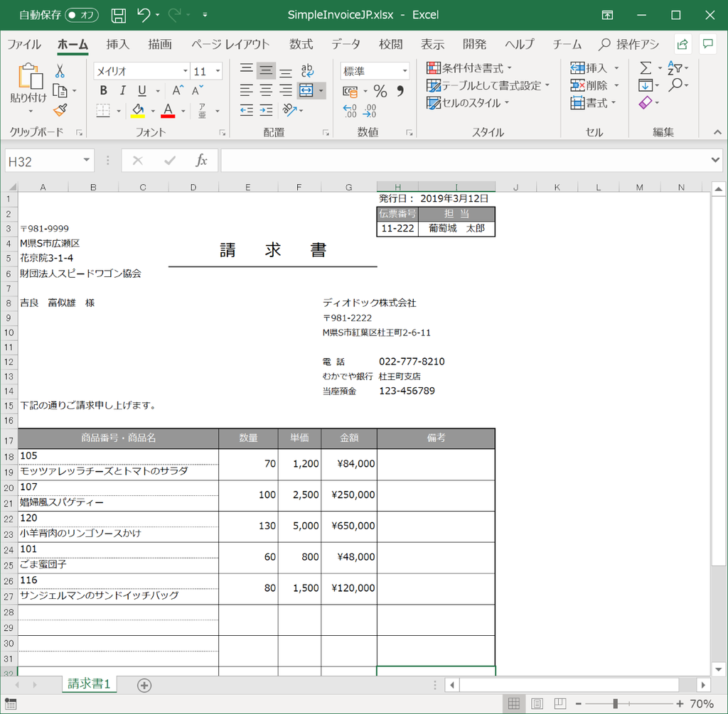Click the Share button in ribbon corner
This screenshot has height=714, width=728.
682,45
